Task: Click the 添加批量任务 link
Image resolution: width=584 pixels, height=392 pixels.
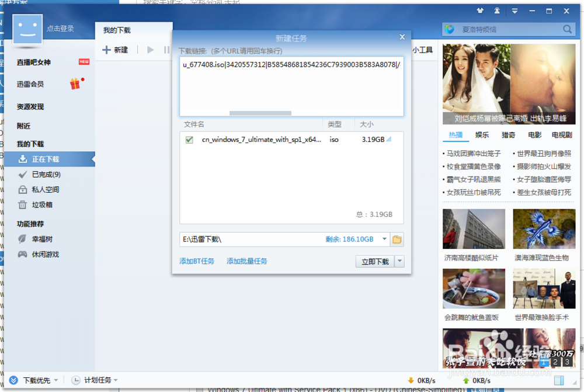Action: (247, 261)
